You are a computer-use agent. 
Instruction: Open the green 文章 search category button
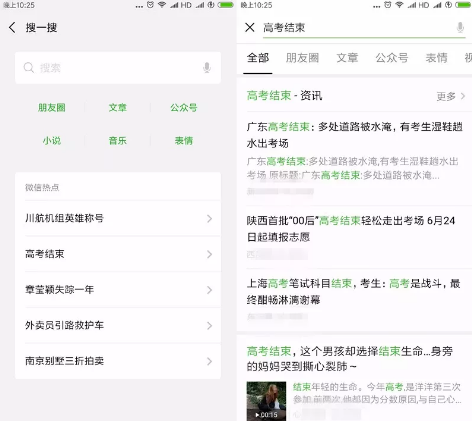coord(118,108)
